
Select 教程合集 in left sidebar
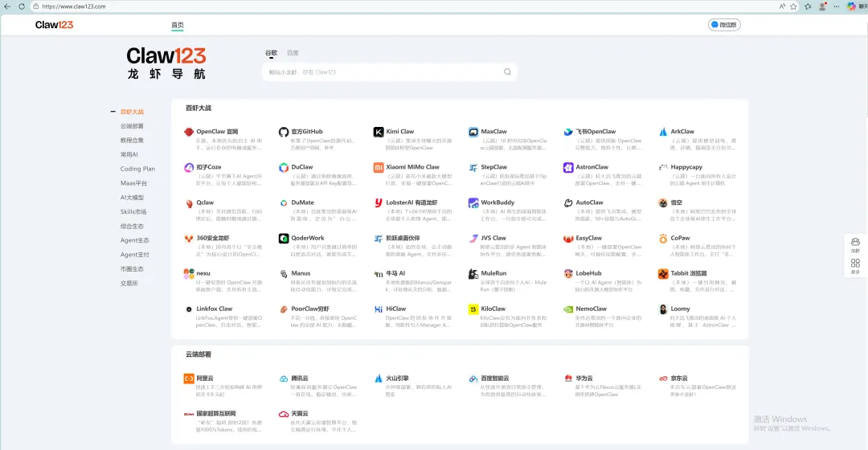[132, 140]
